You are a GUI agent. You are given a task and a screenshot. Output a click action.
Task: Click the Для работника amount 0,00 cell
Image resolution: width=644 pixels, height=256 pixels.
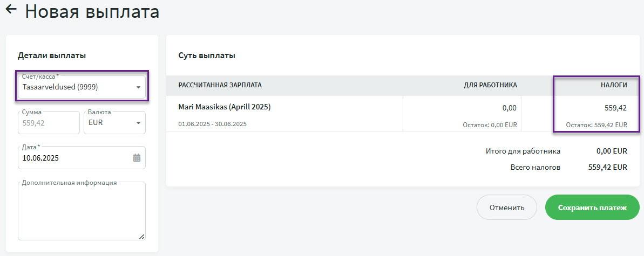point(462,114)
